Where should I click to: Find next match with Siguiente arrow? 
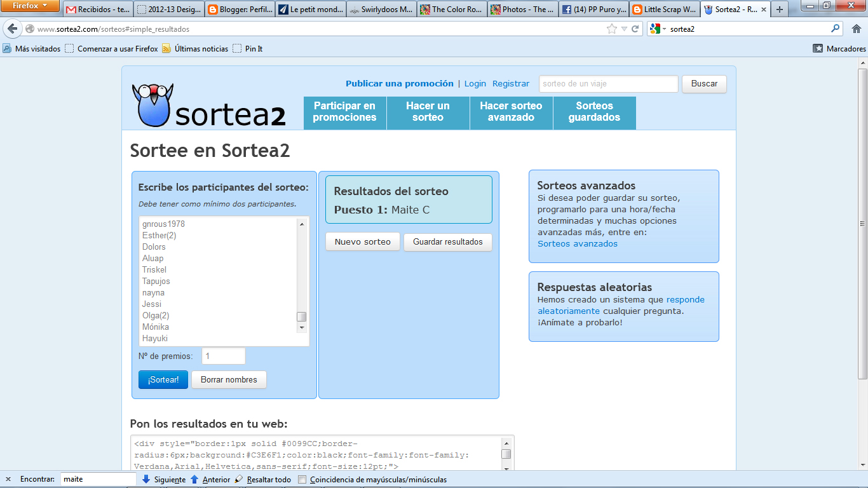tap(164, 479)
